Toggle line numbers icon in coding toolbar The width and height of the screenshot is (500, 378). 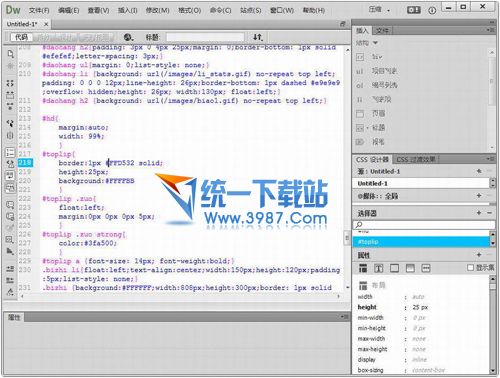click(10, 153)
